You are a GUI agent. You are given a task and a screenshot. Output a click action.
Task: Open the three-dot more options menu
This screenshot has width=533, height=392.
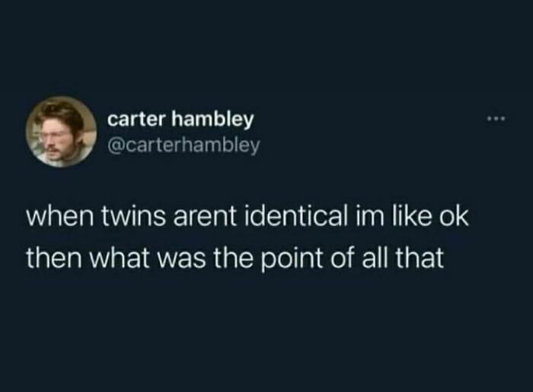tap(496, 119)
